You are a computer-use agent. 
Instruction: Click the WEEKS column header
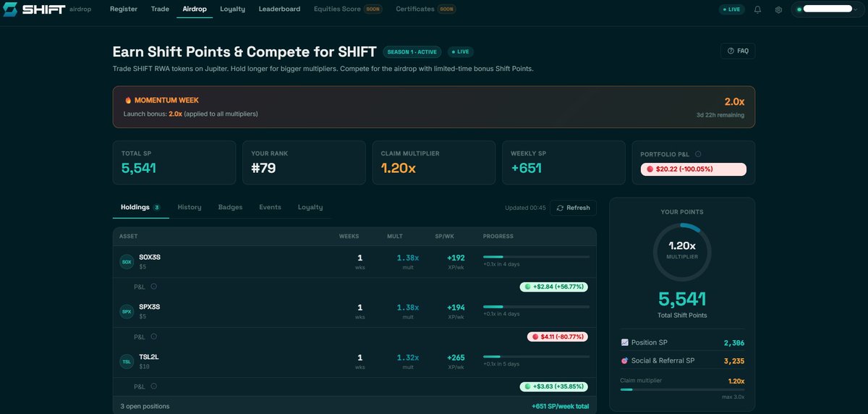point(349,237)
